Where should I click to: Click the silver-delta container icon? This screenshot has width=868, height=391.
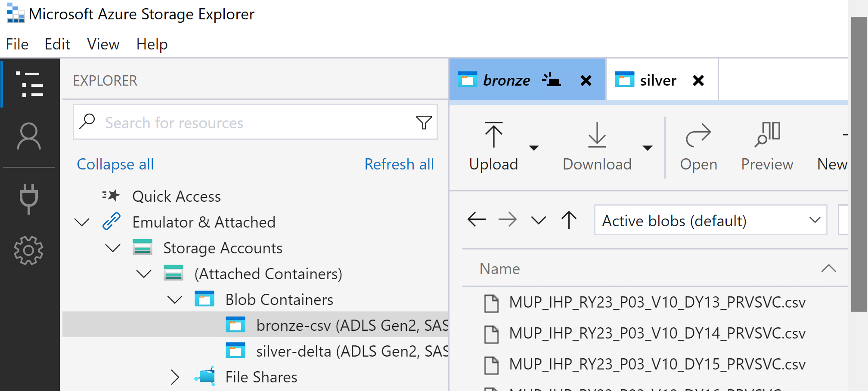236,351
